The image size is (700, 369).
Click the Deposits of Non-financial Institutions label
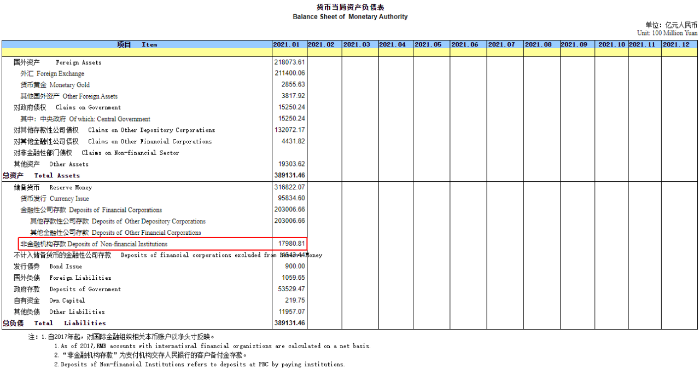[x=94, y=244]
